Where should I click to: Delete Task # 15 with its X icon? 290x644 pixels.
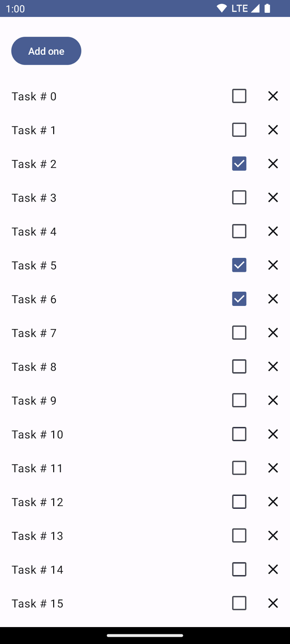[x=273, y=603]
